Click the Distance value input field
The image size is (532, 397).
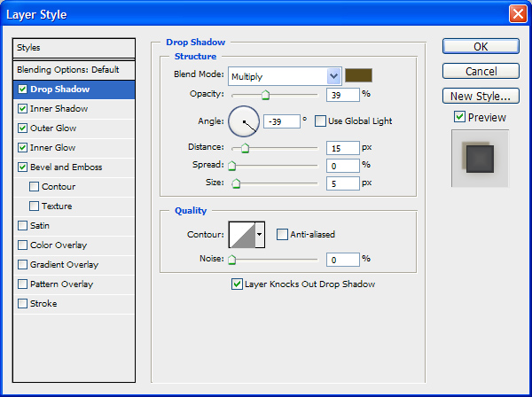(342, 148)
